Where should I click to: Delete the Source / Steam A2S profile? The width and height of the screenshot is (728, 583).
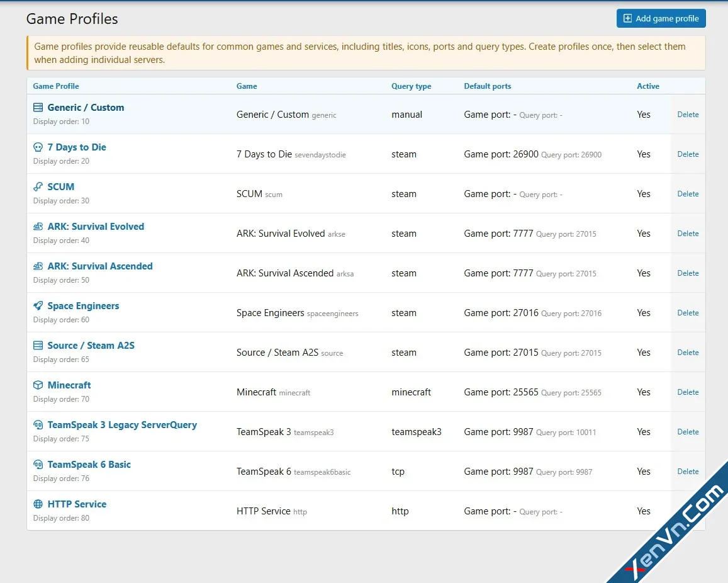pos(688,353)
